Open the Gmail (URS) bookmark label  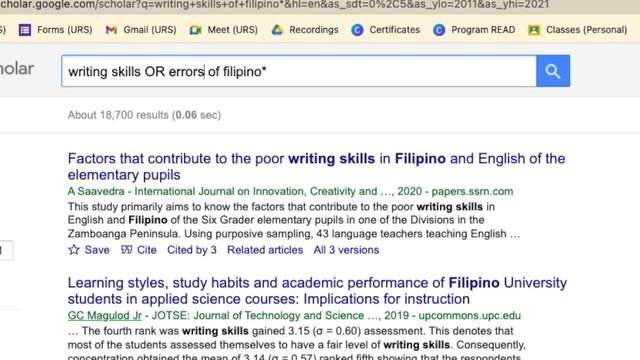click(150, 30)
